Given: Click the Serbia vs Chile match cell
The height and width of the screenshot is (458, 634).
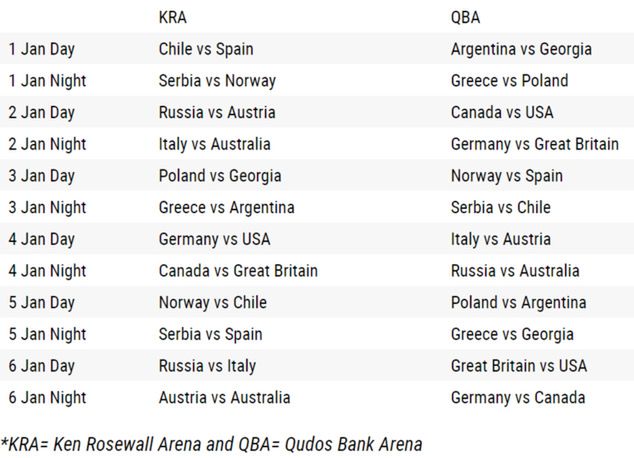Looking at the screenshot, I should [501, 208].
